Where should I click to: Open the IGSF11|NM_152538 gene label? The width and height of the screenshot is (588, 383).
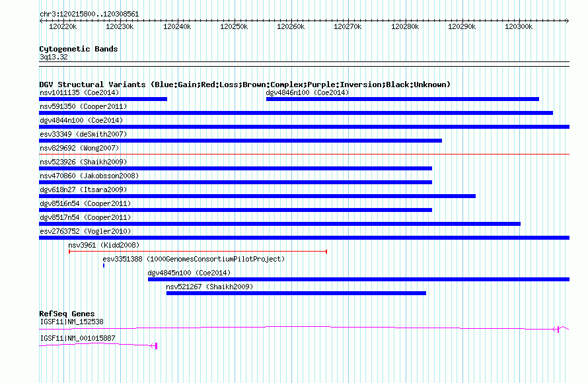coord(71,322)
